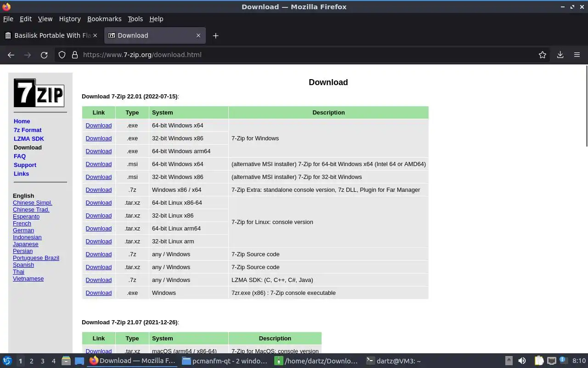
Task: Switch to virtual desktop 4
Action: click(53, 361)
